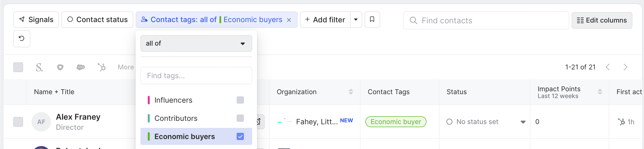Tick the select-all contacts checkbox

tap(18, 67)
